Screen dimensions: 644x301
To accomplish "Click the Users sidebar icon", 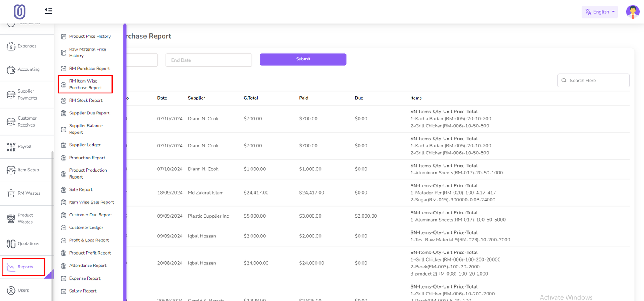I will click(11, 291).
